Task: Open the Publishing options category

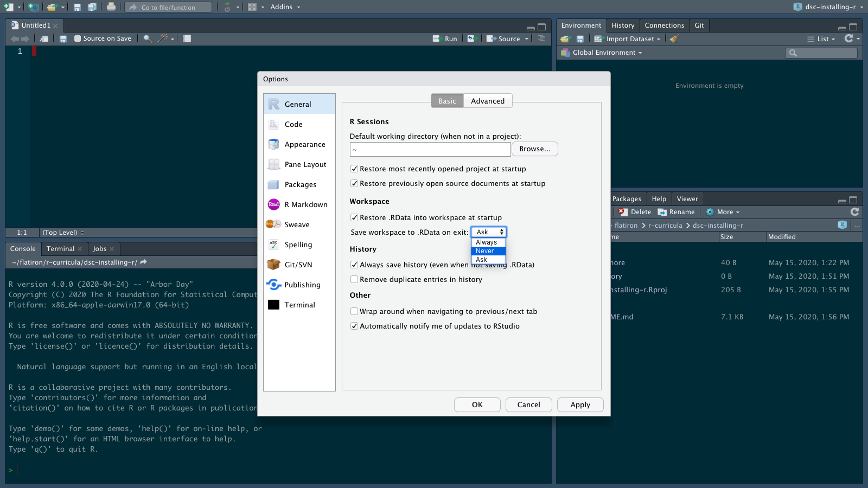Action: coord(299,285)
